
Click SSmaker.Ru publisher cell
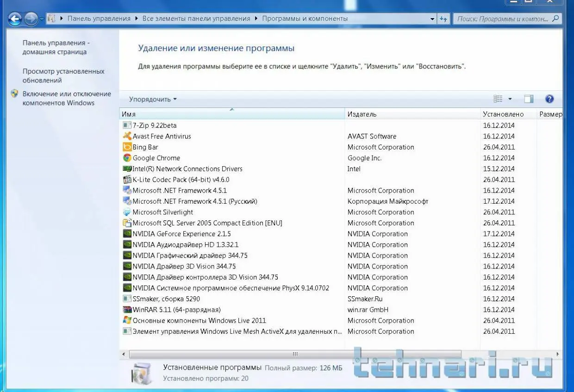(x=365, y=299)
